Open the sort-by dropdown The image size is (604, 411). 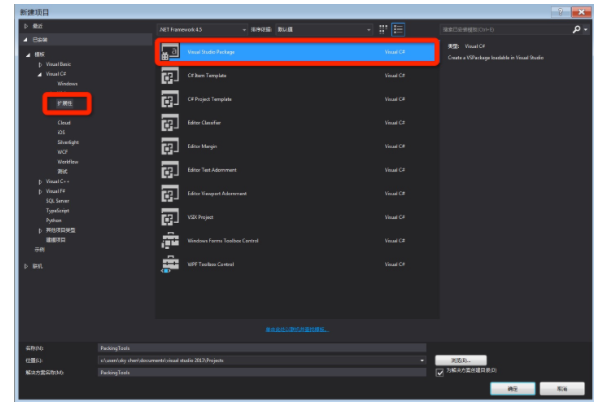tap(324, 30)
